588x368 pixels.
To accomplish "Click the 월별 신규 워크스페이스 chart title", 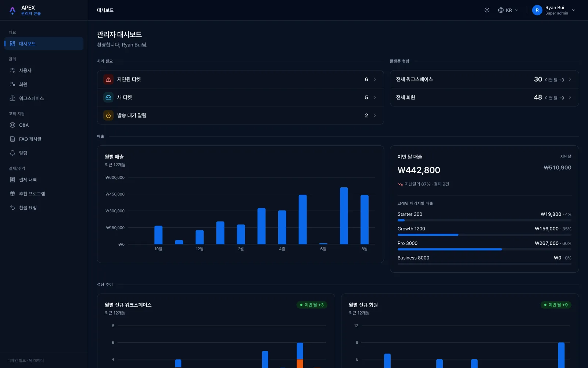I will click(x=128, y=305).
